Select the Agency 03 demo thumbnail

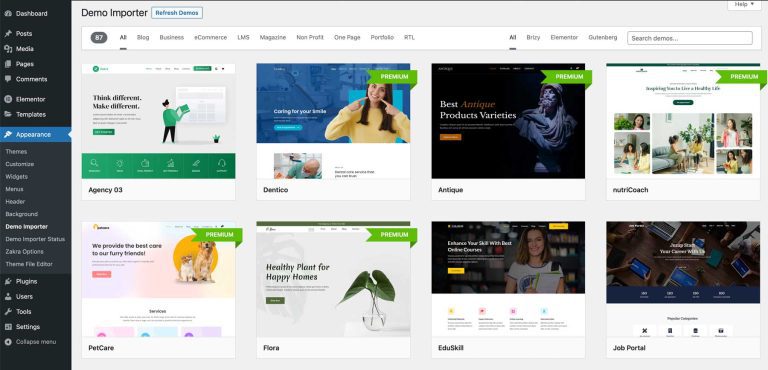click(x=158, y=121)
